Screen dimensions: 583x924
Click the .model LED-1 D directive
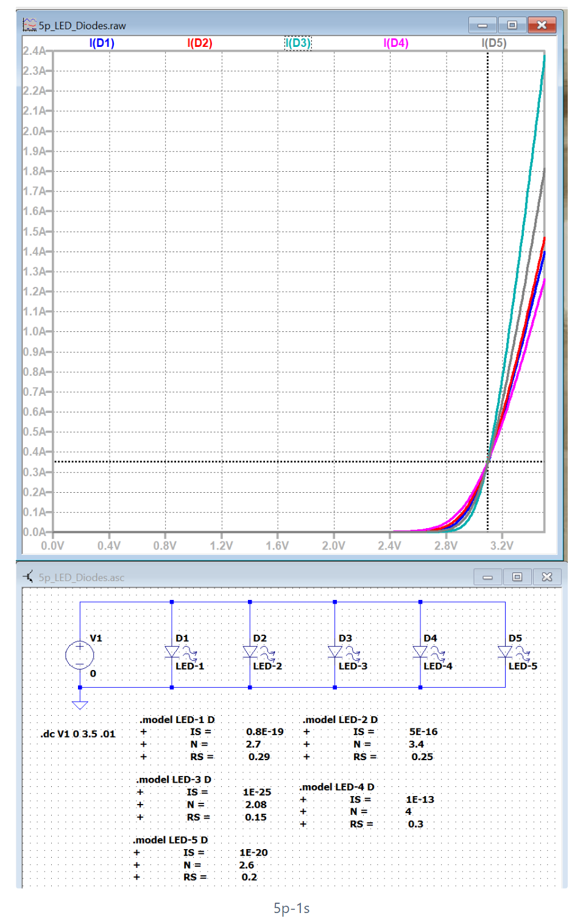pos(177,719)
